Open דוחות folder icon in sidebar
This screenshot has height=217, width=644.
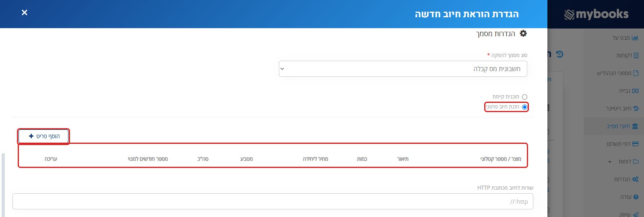(x=636, y=162)
